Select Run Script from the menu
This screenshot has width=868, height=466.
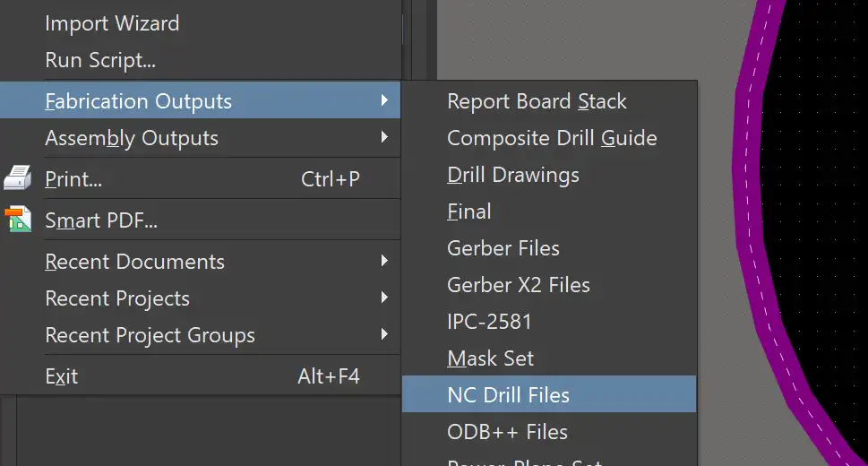(100, 61)
